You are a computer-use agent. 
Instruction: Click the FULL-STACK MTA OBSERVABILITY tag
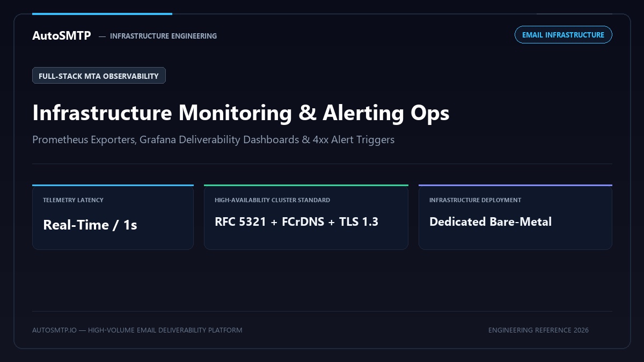pos(99,76)
